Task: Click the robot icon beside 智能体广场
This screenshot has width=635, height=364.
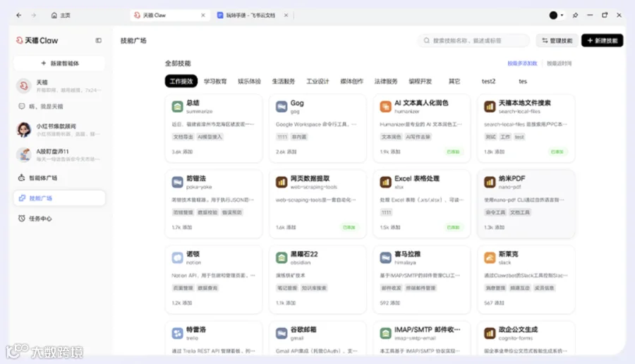Action: tap(21, 178)
